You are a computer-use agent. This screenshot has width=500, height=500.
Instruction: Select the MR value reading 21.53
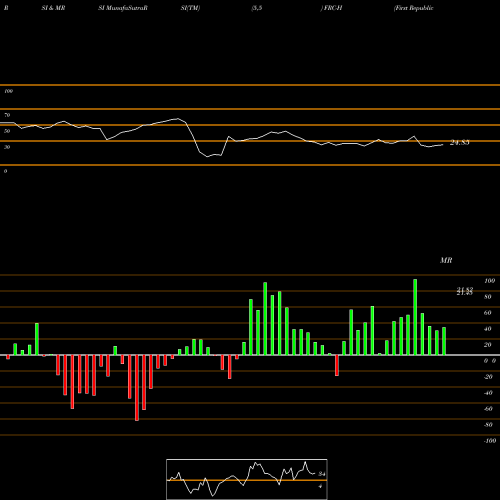(465, 290)
